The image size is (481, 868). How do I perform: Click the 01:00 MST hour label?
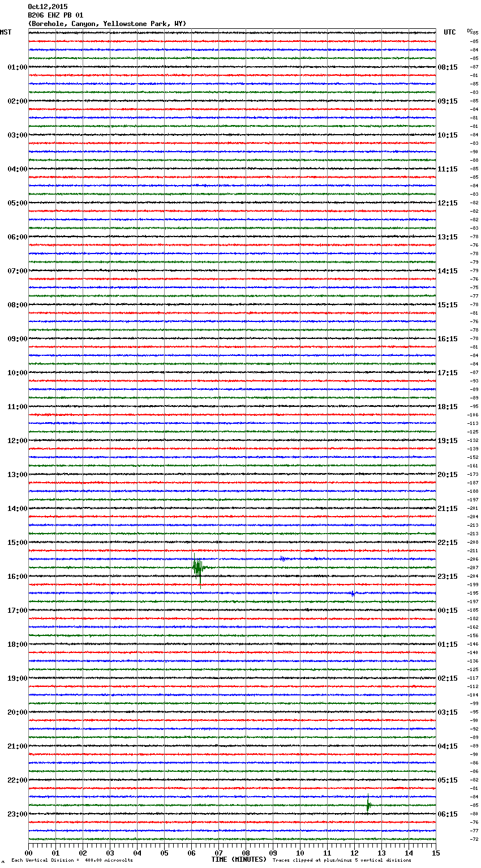click(x=18, y=67)
